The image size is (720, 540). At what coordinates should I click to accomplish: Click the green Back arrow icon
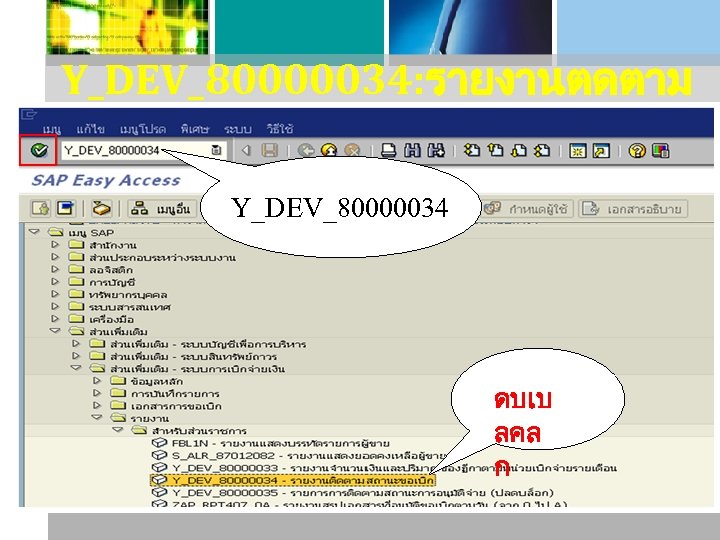[306, 150]
